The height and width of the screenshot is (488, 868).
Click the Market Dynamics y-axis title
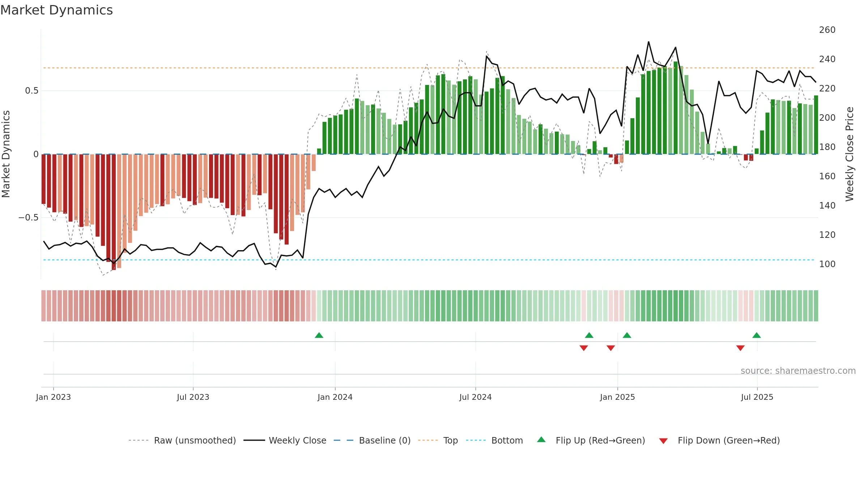(6, 154)
